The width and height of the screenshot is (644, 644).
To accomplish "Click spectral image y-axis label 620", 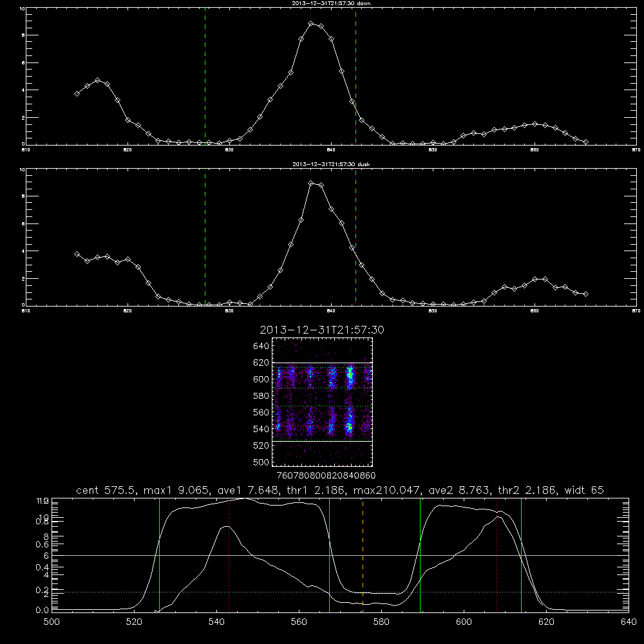I will tap(261, 363).
